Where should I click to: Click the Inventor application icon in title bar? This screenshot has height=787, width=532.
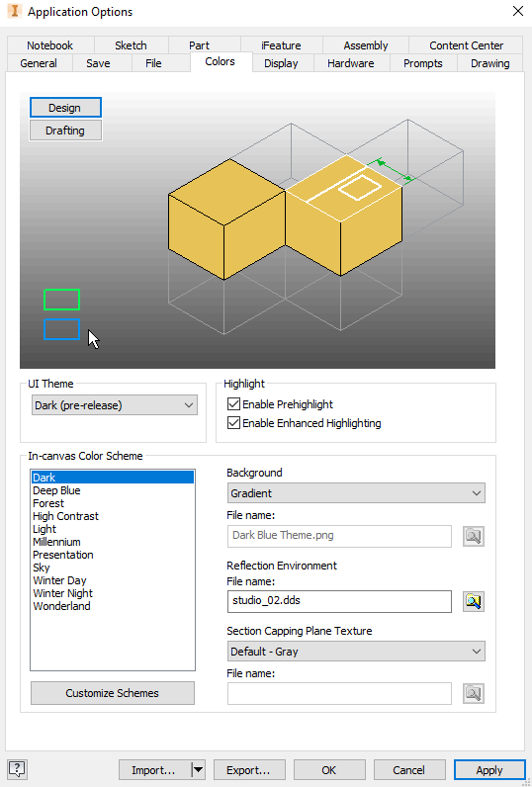(x=14, y=12)
